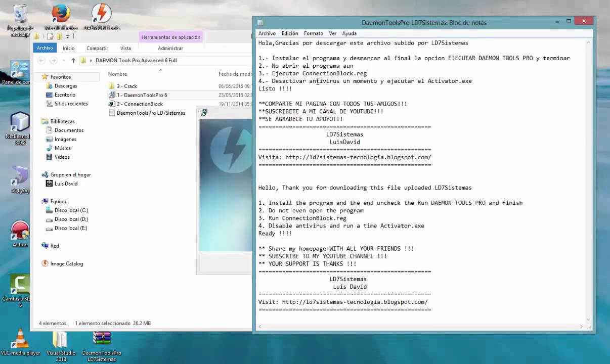Select Grupo en el hogar in navigation pane
The width and height of the screenshot is (610, 364).
click(70, 174)
